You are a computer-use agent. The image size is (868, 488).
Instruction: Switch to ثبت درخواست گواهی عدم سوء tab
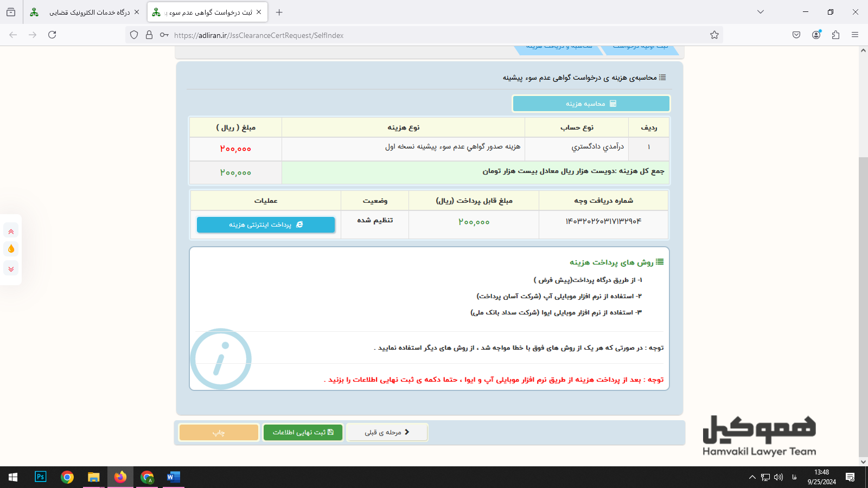tap(207, 12)
